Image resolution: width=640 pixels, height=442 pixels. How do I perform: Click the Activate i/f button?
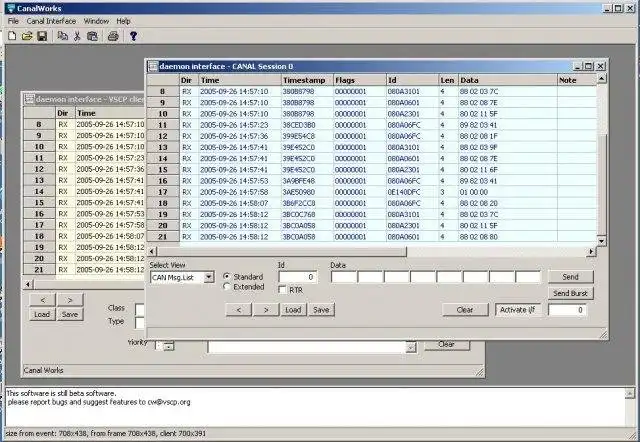(518, 310)
